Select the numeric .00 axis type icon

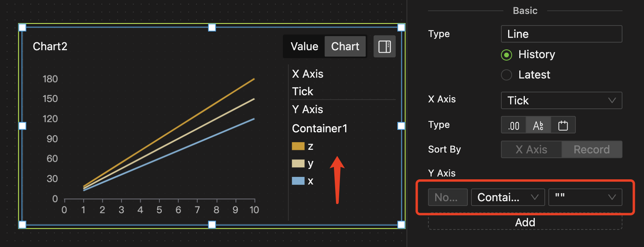[514, 125]
